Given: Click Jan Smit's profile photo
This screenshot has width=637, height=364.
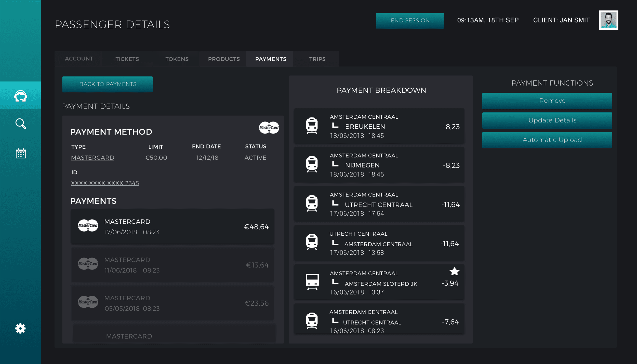Looking at the screenshot, I should (608, 20).
